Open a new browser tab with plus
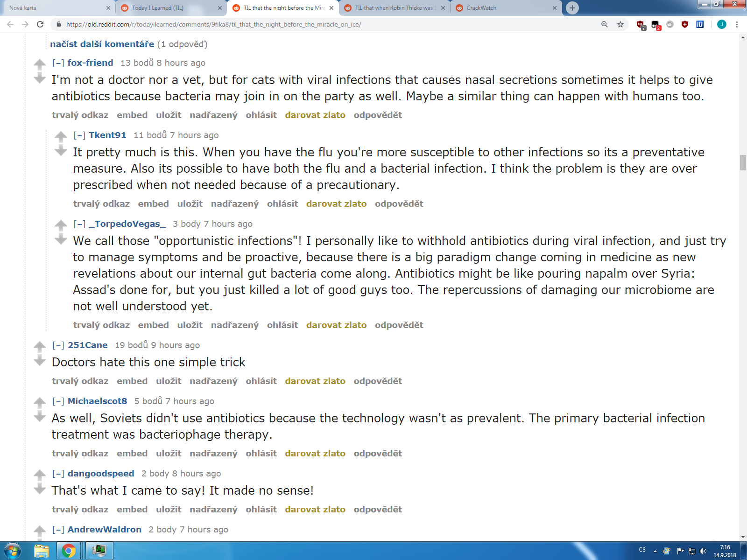The width and height of the screenshot is (747, 560). point(572,8)
